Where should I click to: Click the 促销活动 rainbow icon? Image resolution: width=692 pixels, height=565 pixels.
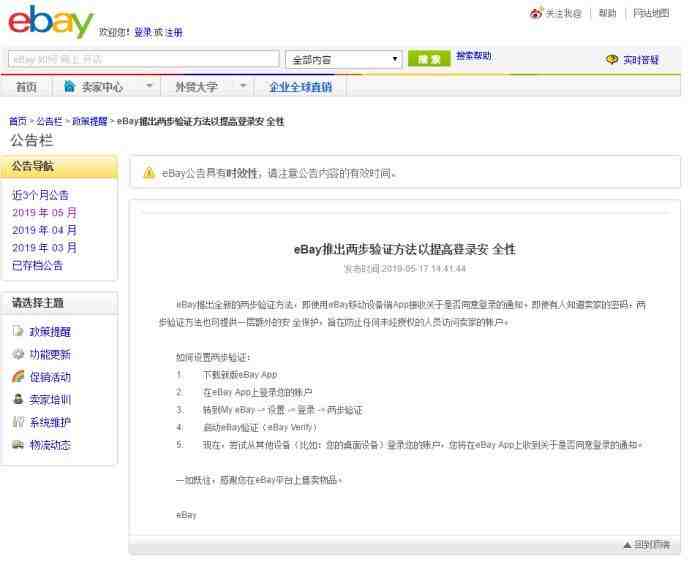[18, 377]
